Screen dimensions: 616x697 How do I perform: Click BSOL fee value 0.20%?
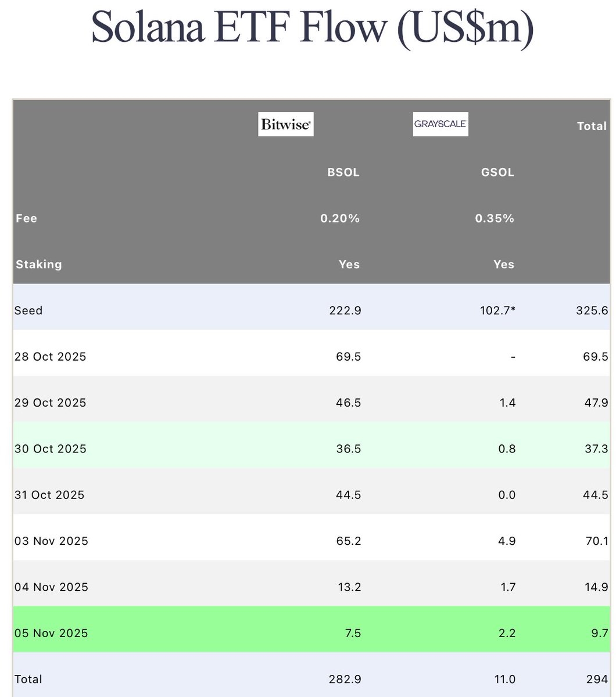pos(340,218)
